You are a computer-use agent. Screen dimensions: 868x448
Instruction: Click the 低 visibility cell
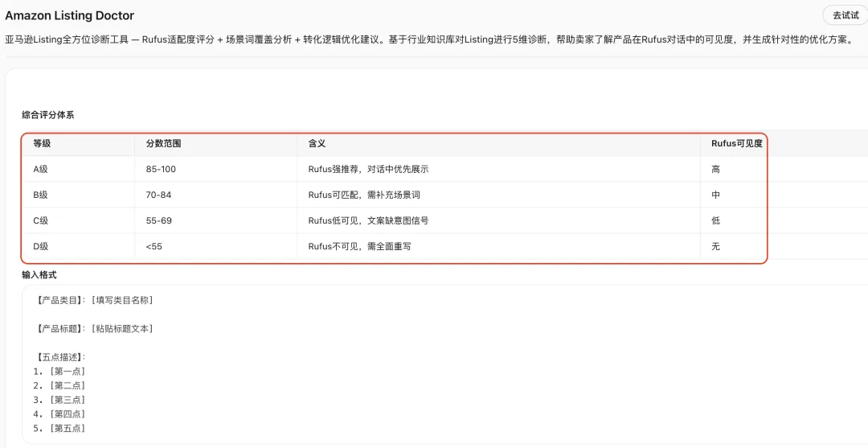click(716, 220)
